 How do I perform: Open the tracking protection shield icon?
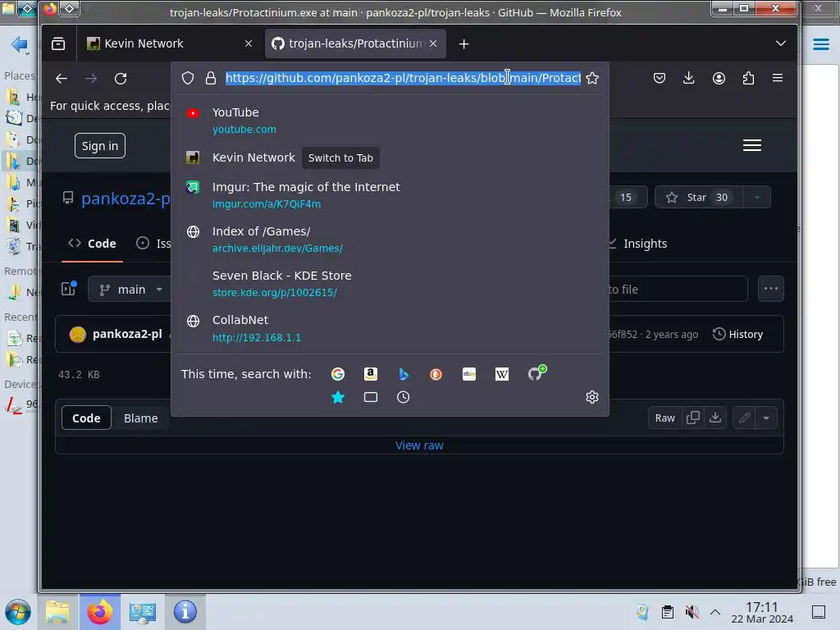(x=188, y=78)
